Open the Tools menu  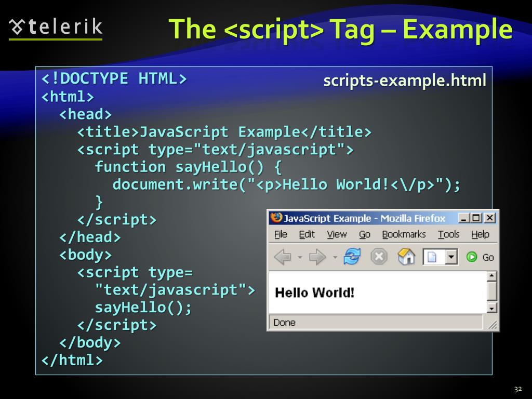(x=448, y=234)
